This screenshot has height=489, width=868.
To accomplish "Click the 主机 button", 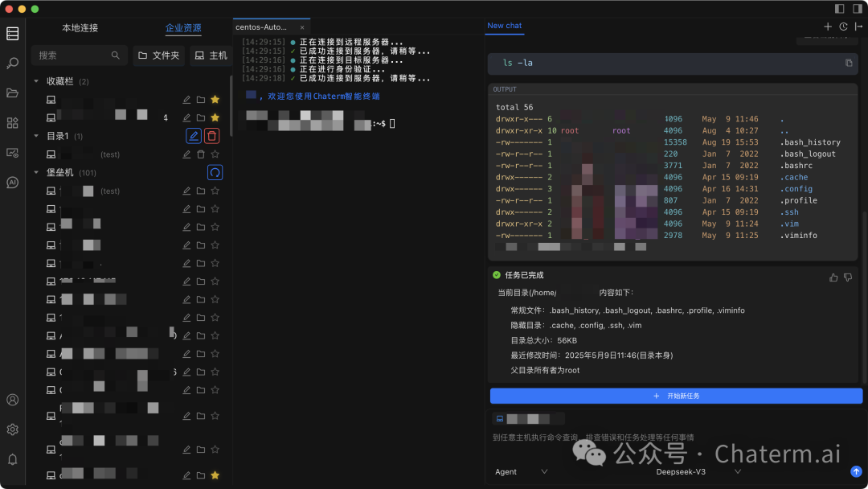I will (x=211, y=55).
